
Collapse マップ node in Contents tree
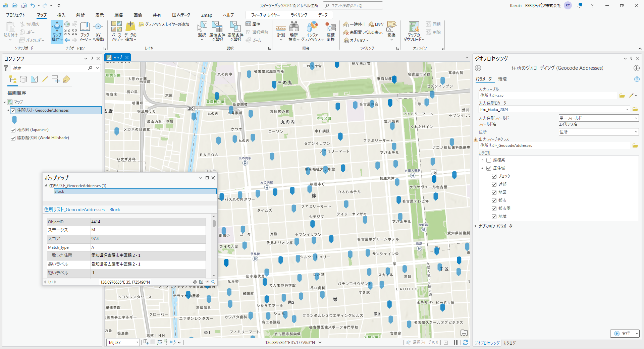pos(5,102)
